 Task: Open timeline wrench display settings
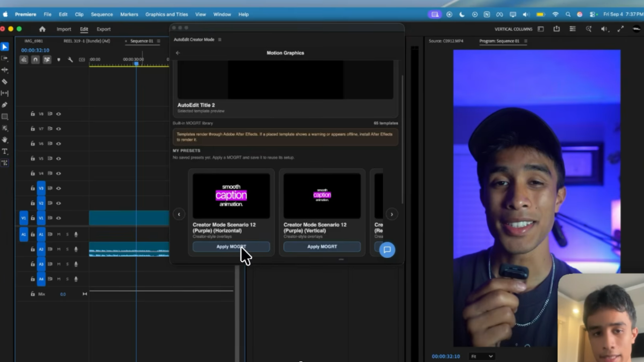tap(70, 60)
